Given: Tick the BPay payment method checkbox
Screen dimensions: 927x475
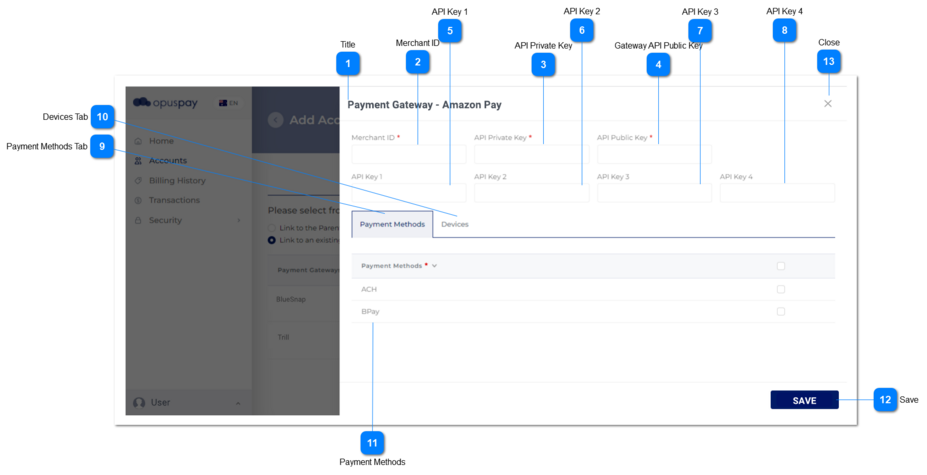Looking at the screenshot, I should 781,312.
